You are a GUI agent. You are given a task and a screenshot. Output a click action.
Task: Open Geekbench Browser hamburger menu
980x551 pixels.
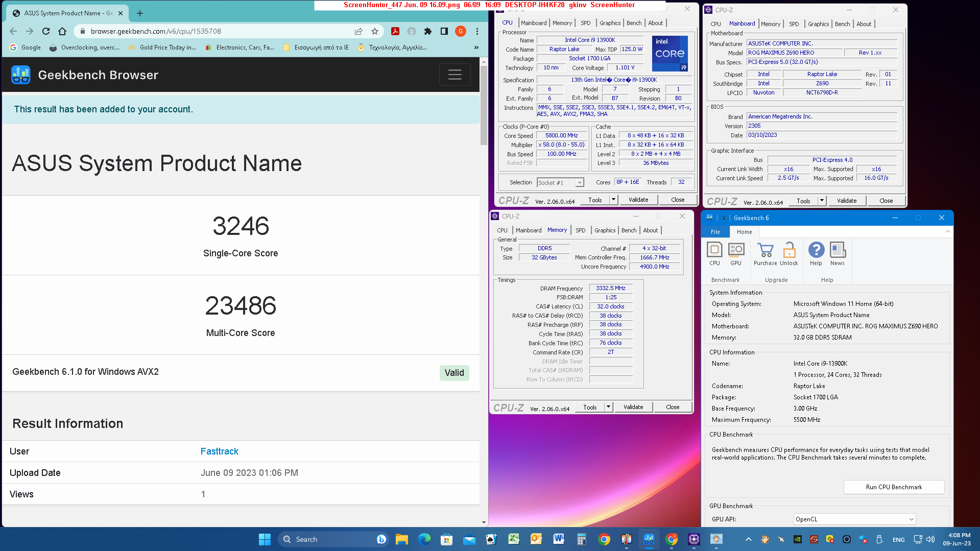[x=455, y=75]
